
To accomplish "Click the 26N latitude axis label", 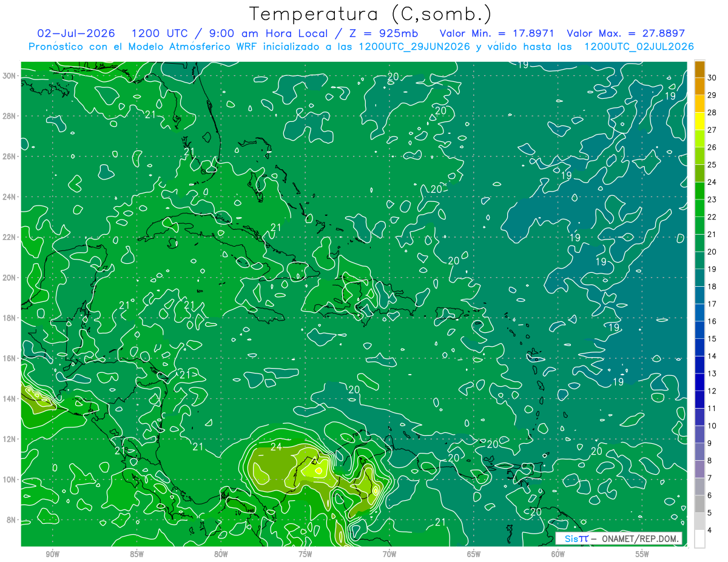I will (x=10, y=156).
